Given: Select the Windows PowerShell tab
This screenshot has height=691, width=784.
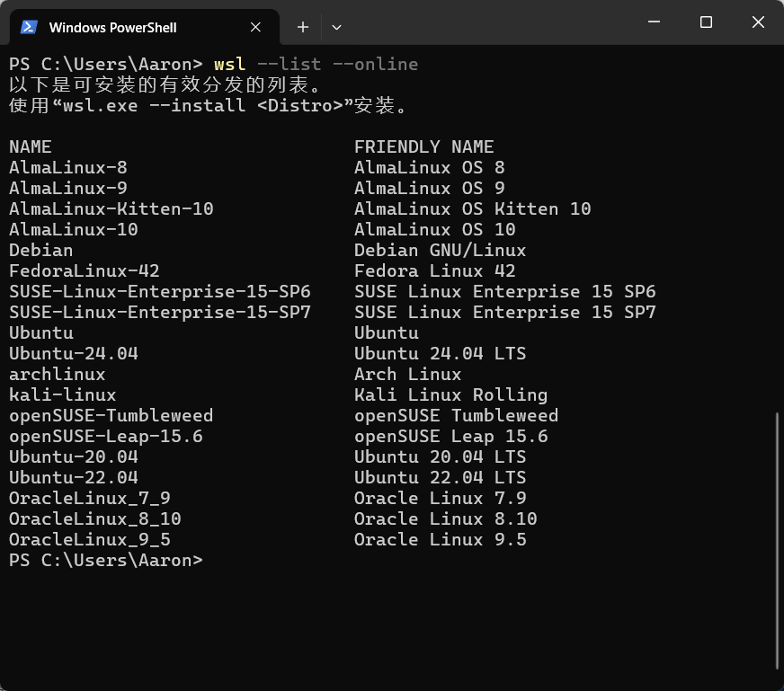Looking at the screenshot, I should 145,27.
